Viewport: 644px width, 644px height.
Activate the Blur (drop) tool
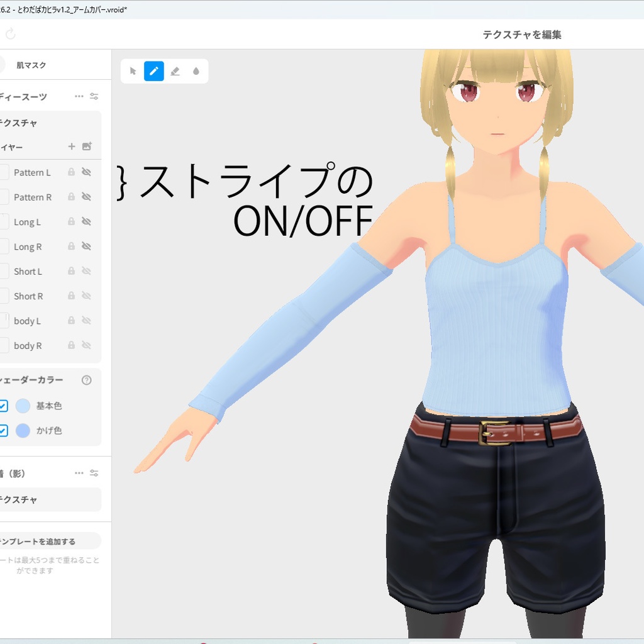[196, 71]
